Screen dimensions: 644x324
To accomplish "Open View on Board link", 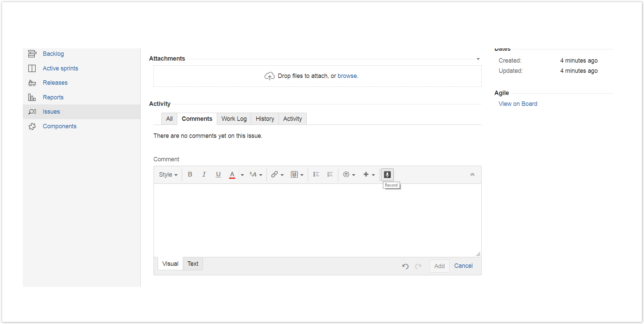I will pos(518,104).
